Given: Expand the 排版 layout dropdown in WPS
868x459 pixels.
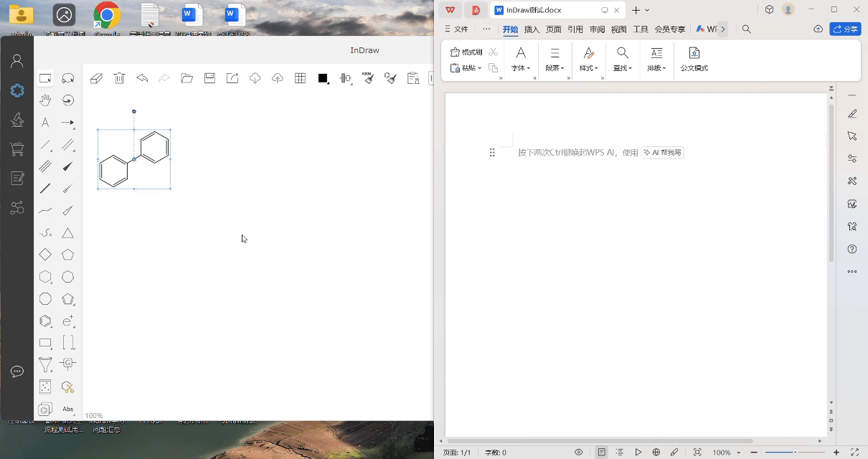Looking at the screenshot, I should tap(656, 68).
